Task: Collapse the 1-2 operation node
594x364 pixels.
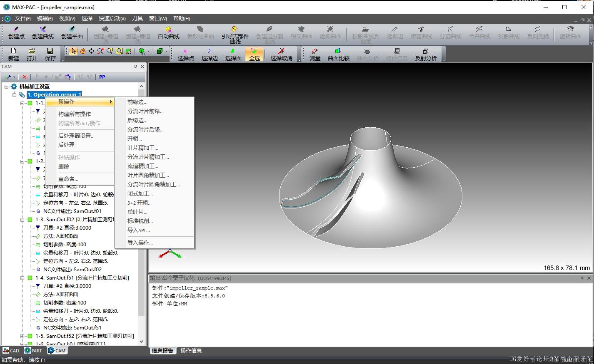Action: pyautogui.click(x=22, y=161)
